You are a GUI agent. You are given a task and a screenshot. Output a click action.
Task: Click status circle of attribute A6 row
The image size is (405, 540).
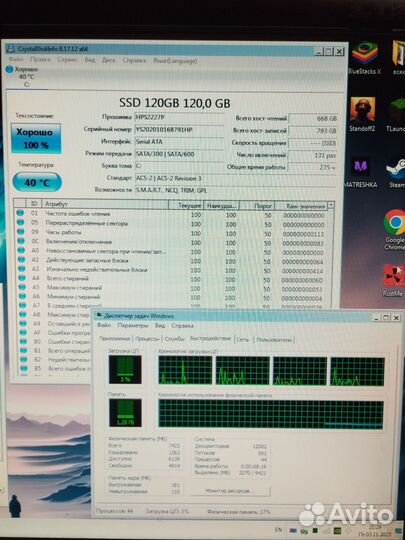coord(22,296)
